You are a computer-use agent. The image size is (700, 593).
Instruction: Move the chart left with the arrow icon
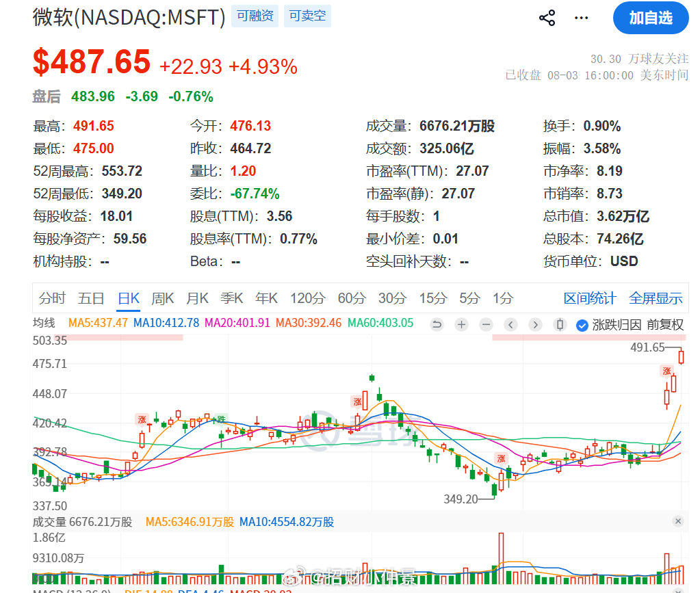510,324
